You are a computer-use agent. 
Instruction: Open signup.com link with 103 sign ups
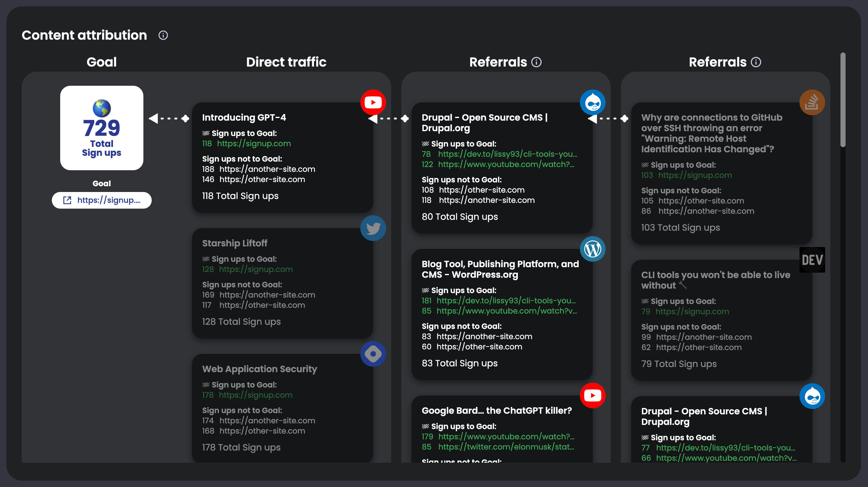coord(695,175)
